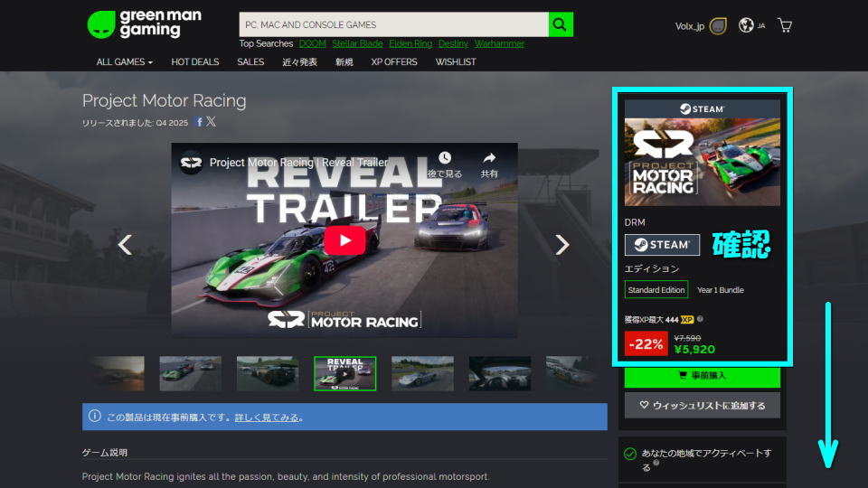Image resolution: width=868 pixels, height=488 pixels.
Task: Click the Volx_jp user avatar badge
Action: tap(717, 25)
